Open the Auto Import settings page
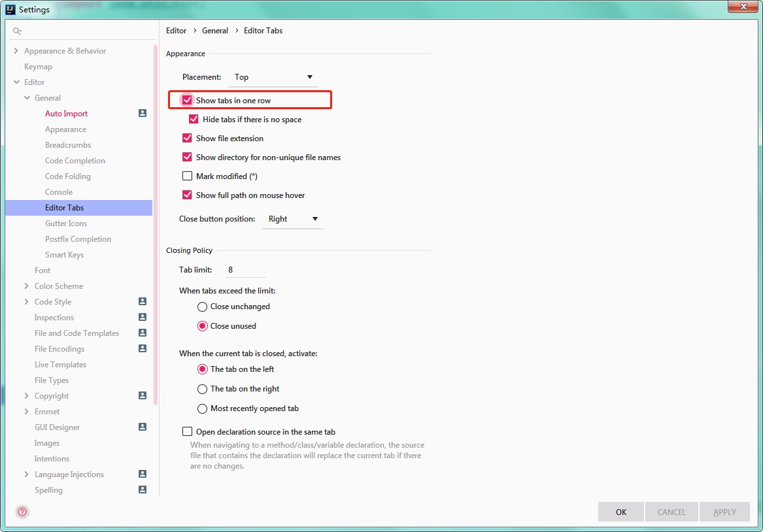This screenshot has width=763, height=532. pyautogui.click(x=66, y=113)
